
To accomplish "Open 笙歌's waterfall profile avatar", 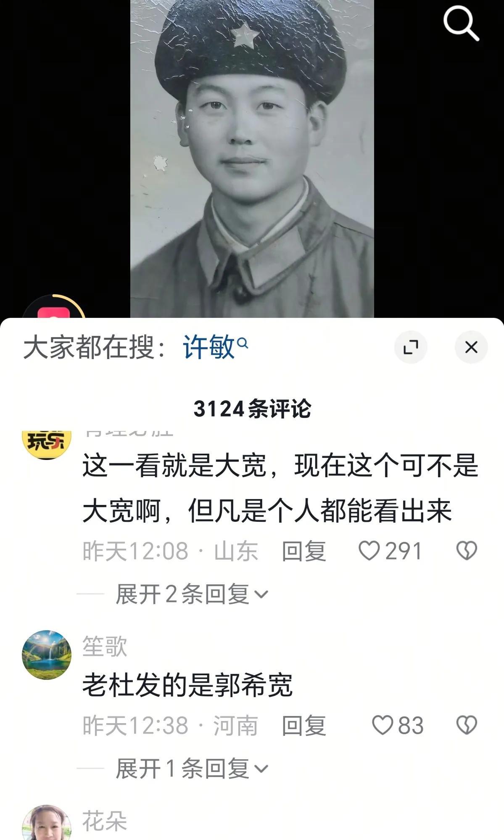I will tap(47, 655).
